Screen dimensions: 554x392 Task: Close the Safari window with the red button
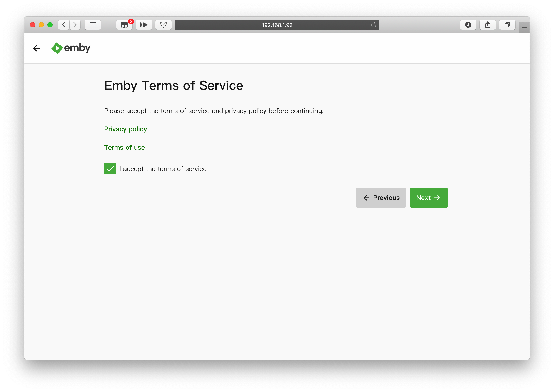pyautogui.click(x=33, y=25)
